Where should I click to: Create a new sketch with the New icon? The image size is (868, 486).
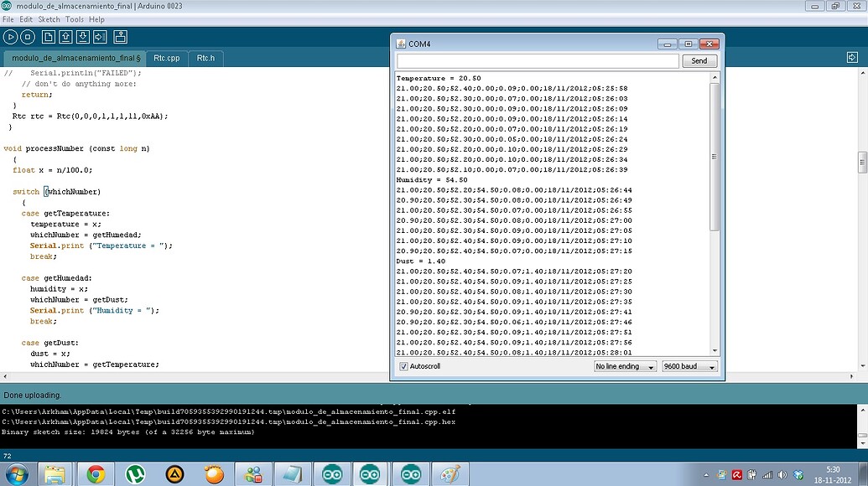pyautogui.click(x=48, y=36)
